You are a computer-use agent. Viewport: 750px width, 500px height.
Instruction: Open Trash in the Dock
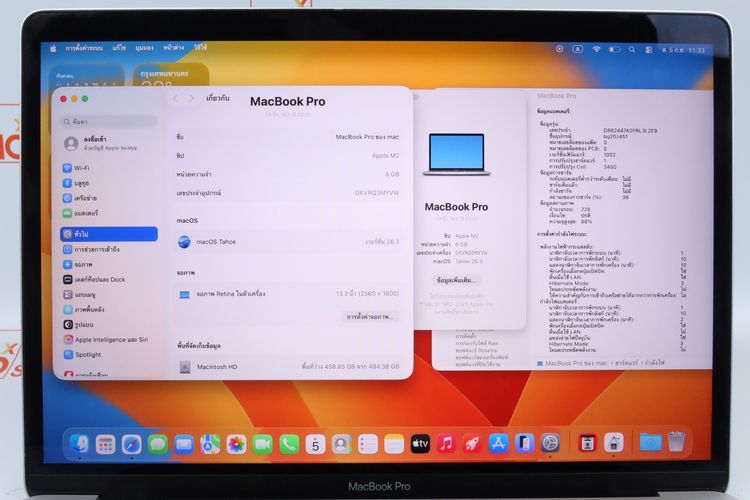click(x=676, y=443)
